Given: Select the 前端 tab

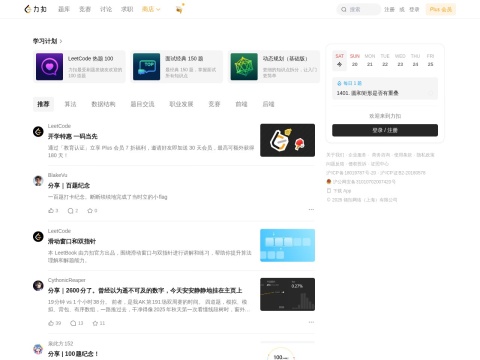Looking at the screenshot, I should 241,104.
